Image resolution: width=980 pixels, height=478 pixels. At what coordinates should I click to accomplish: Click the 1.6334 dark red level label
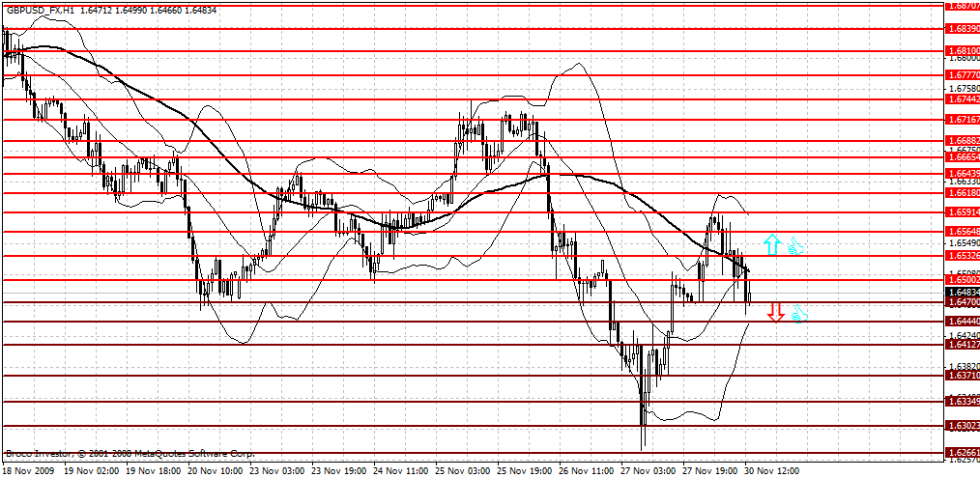coord(964,401)
